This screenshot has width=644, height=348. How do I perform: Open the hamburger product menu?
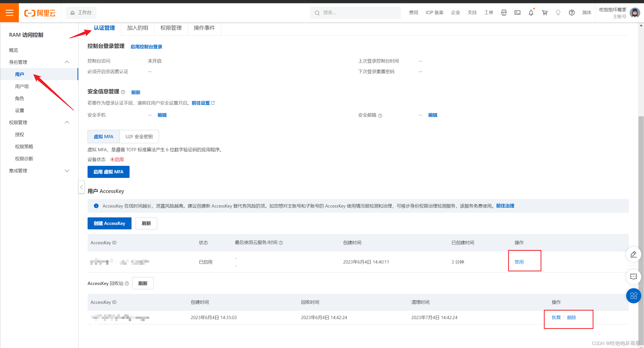tap(10, 13)
